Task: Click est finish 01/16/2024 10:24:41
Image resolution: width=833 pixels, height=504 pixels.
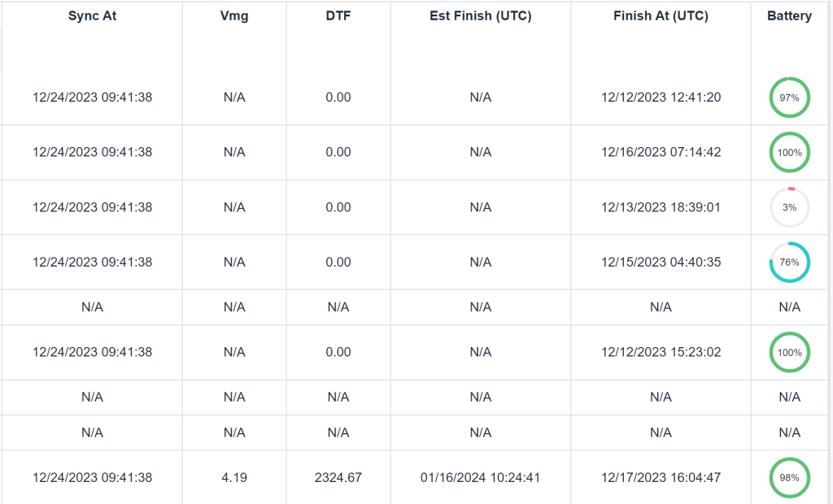Action: pyautogui.click(x=480, y=477)
